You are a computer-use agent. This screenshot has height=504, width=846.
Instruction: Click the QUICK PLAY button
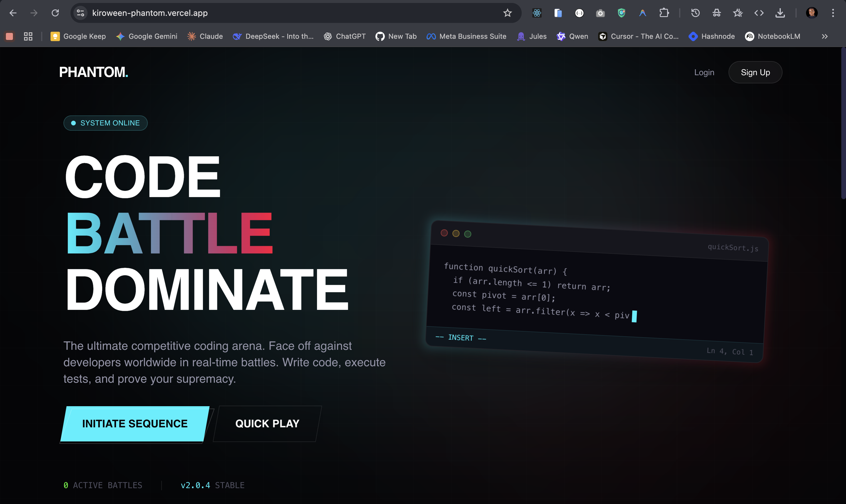(x=267, y=424)
